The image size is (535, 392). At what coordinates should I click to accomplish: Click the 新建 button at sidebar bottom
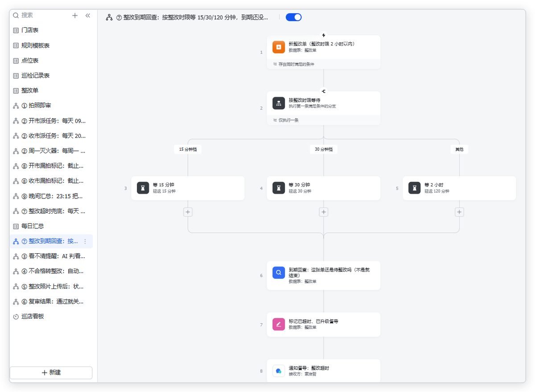51,372
